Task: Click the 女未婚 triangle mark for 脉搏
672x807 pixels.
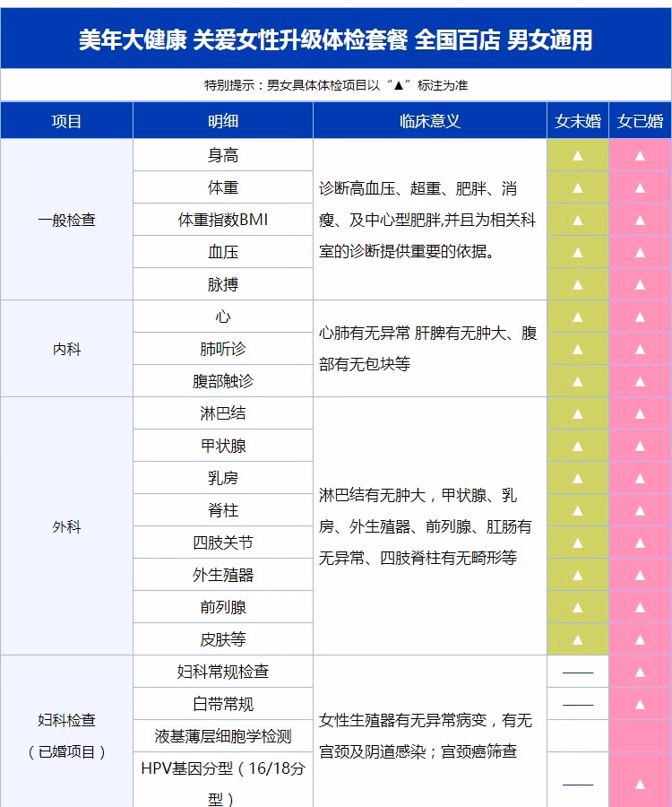Action: [x=577, y=284]
